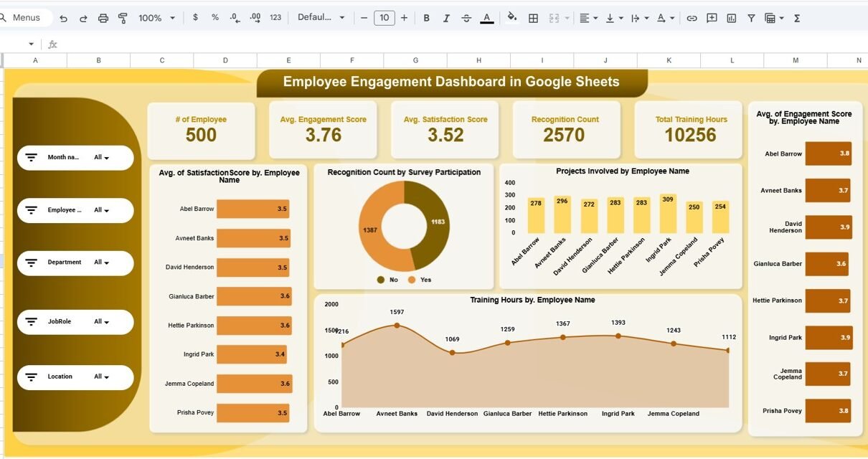Open the Location slicer filter
The image size is (868, 459).
101,377
